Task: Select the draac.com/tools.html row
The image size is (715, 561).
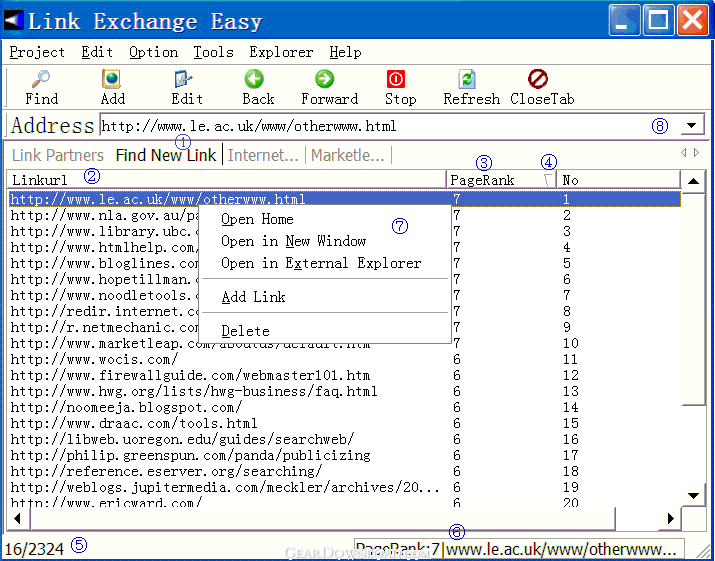Action: click(x=345, y=423)
